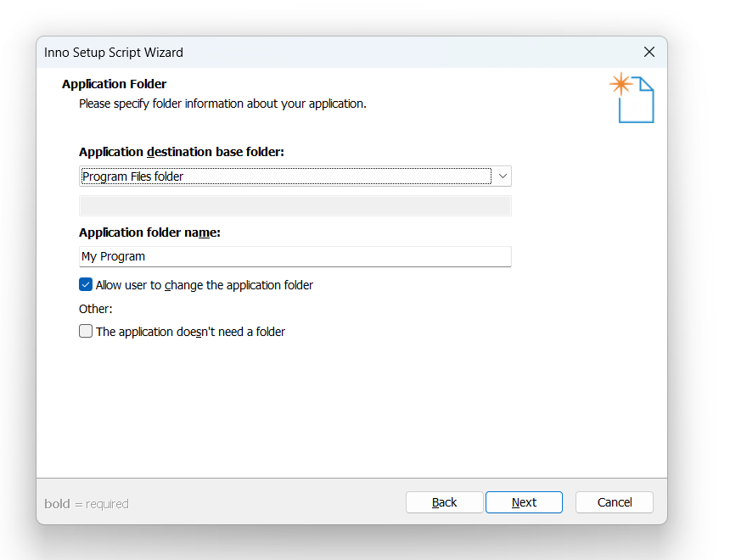747x560 pixels.
Task: Click the greyed-out custom folder path field
Action: [x=295, y=205]
